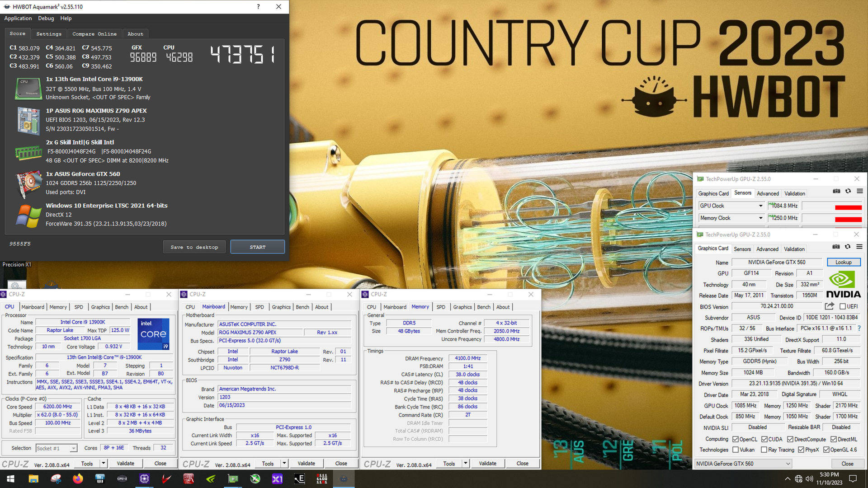This screenshot has height=488, width=868.
Task: Expand Tools arrow in CPU-Z Memory window
Action: pyautogui.click(x=466, y=463)
